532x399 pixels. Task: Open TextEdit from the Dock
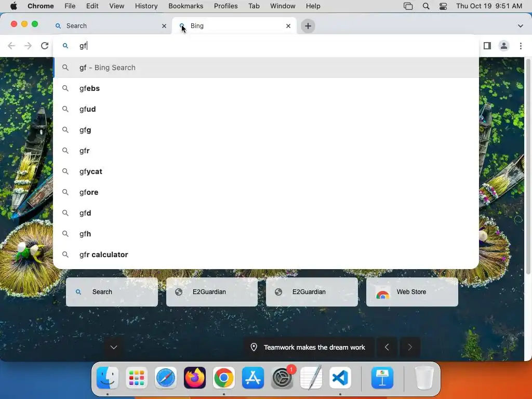coord(311,378)
